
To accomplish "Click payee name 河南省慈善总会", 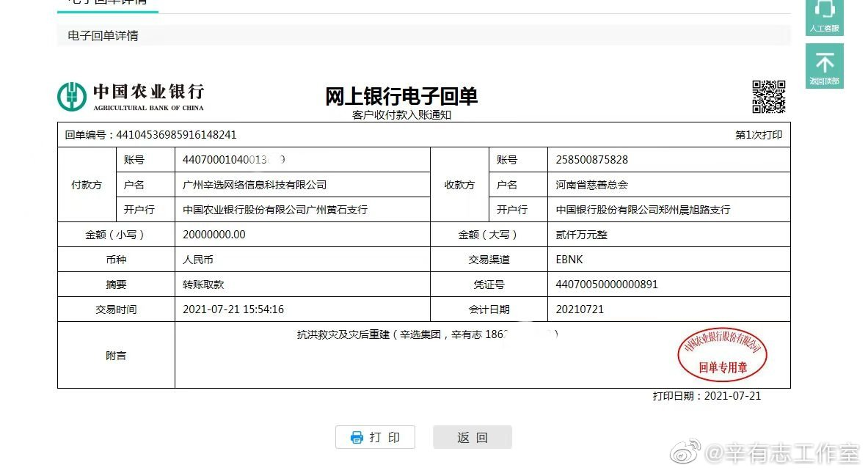I will pyautogui.click(x=592, y=185).
